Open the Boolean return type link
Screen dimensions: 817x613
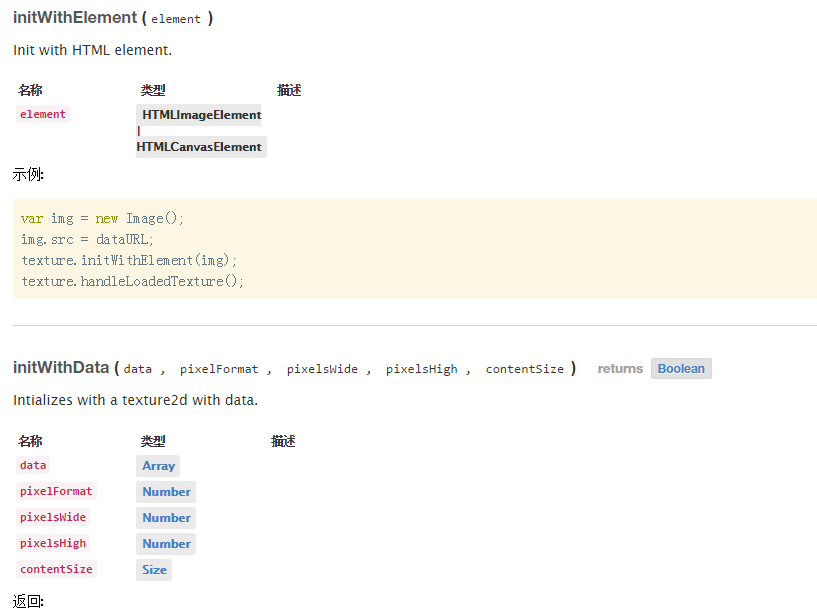[681, 369]
